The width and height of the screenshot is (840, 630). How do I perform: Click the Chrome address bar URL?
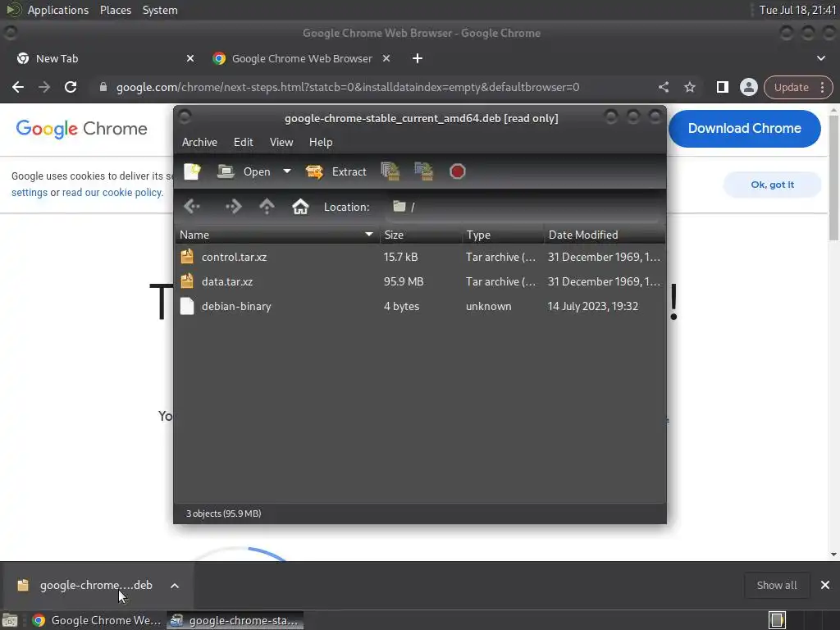[x=348, y=87]
